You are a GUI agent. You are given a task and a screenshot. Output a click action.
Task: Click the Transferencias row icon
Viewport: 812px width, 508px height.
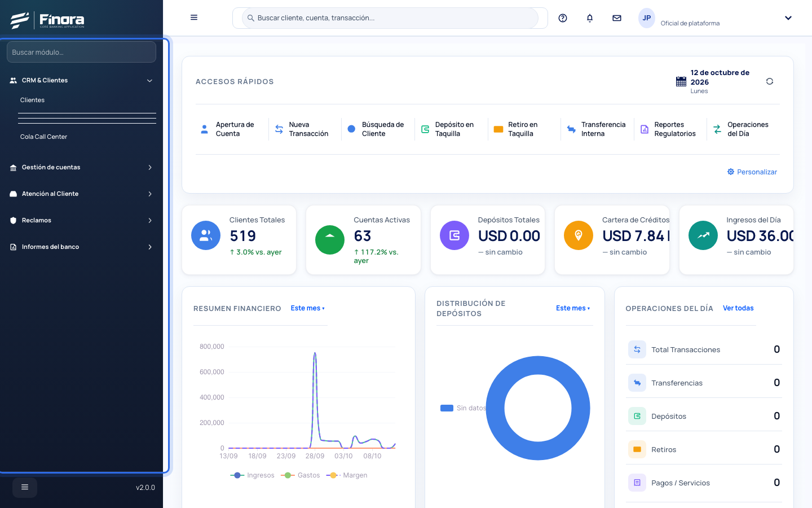click(637, 383)
